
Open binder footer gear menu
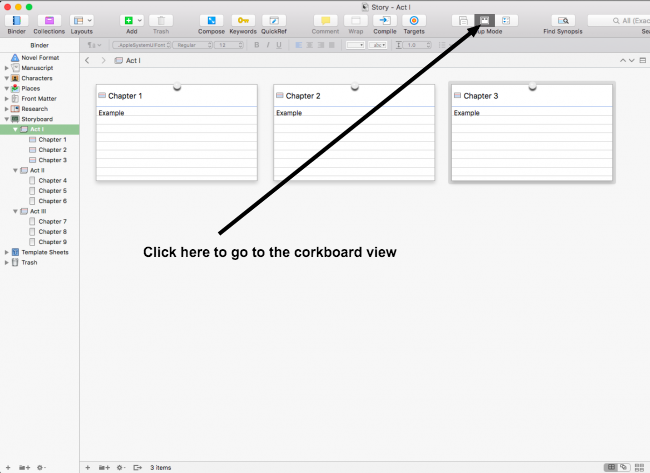(41, 467)
